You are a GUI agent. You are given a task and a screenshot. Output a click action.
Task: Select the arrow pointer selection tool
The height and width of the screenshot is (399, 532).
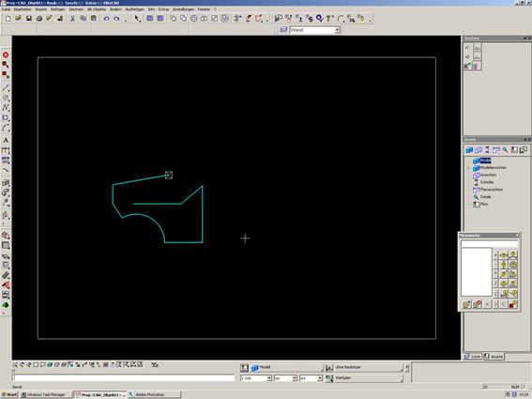pos(137,19)
